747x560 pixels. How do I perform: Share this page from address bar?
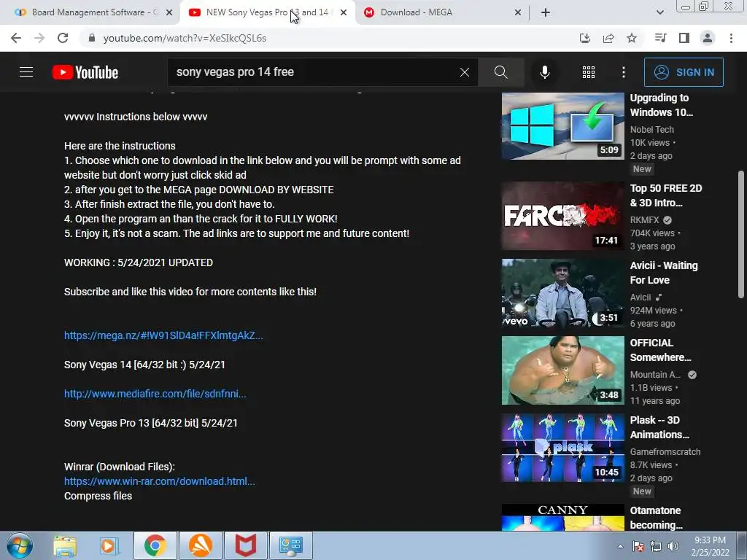click(x=608, y=38)
